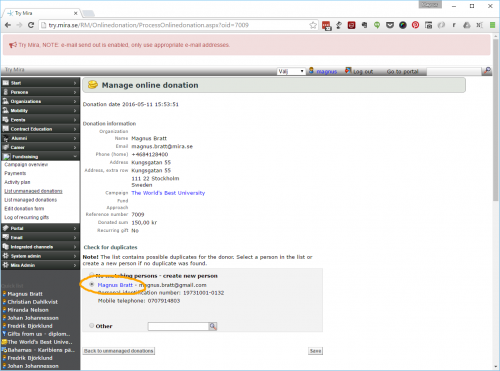Open The World's Best University campaign link
This screenshot has height=371, width=500.
click(x=168, y=193)
